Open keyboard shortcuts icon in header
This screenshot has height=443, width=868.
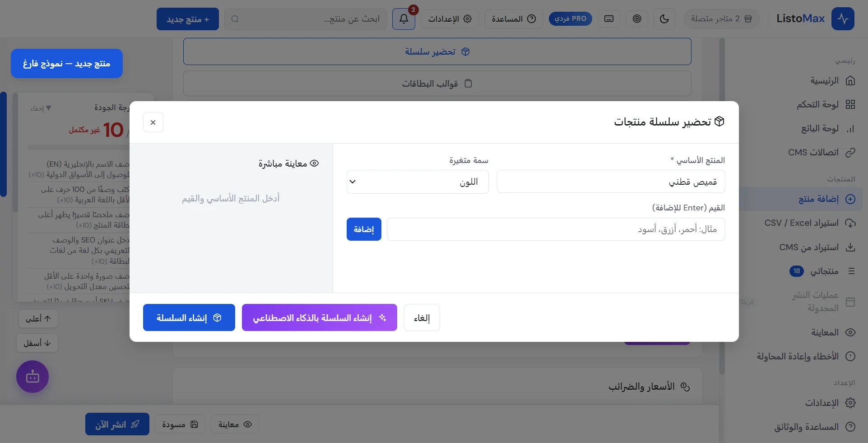609,19
